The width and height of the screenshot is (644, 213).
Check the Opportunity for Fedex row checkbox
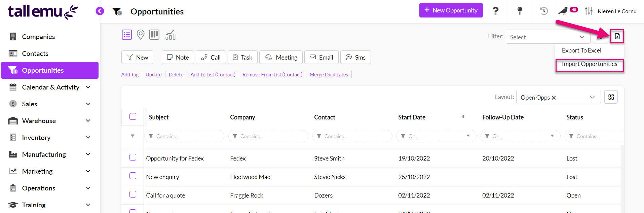click(133, 157)
